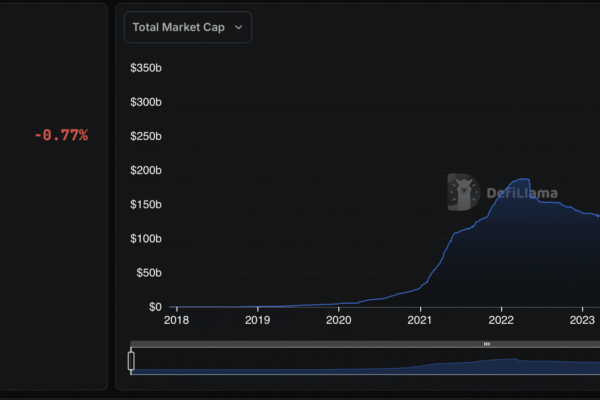Viewport: 600px width, 400px height.
Task: Select the 2023 x-axis label
Action: pos(582,320)
